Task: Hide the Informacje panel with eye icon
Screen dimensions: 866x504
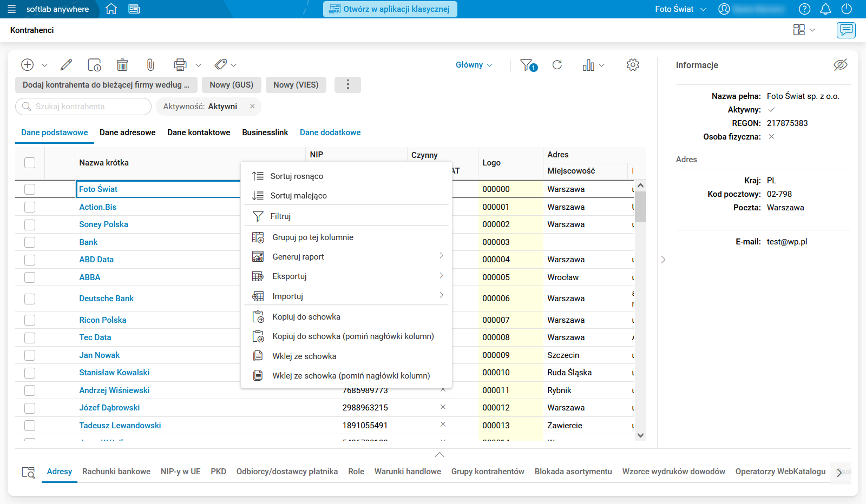Action: 840,65
